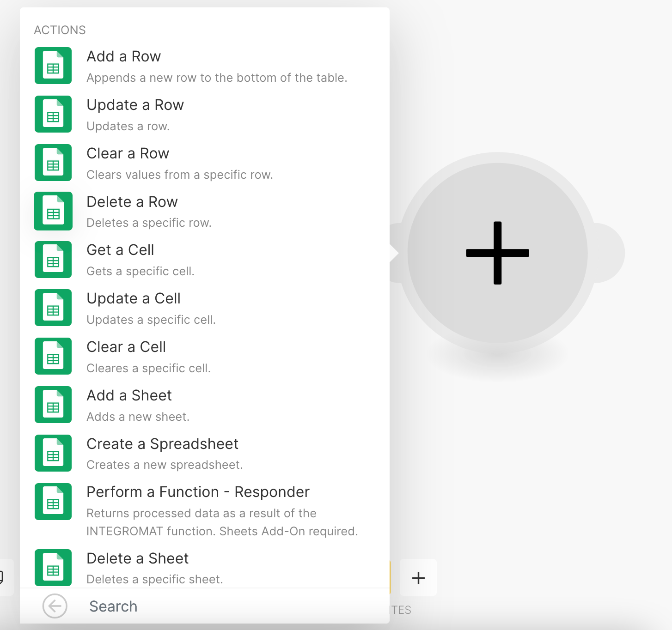Select the Create a Spreadsheet action title
Image resolution: width=672 pixels, height=630 pixels.
click(162, 444)
